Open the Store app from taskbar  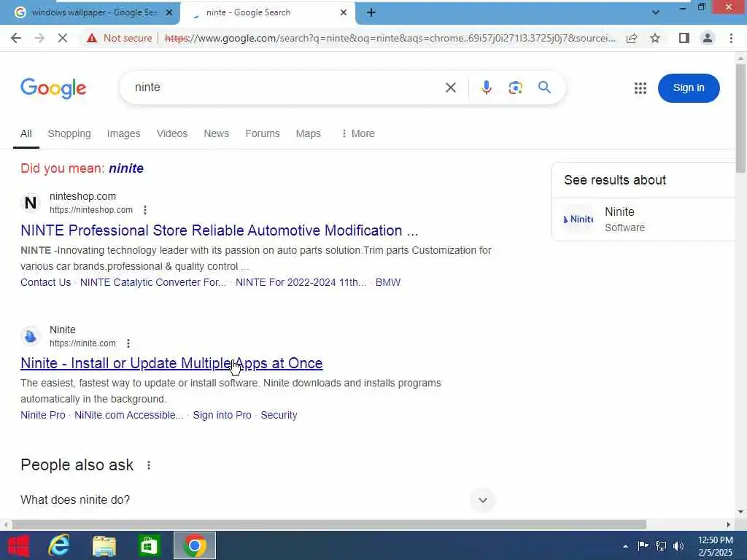(x=149, y=545)
